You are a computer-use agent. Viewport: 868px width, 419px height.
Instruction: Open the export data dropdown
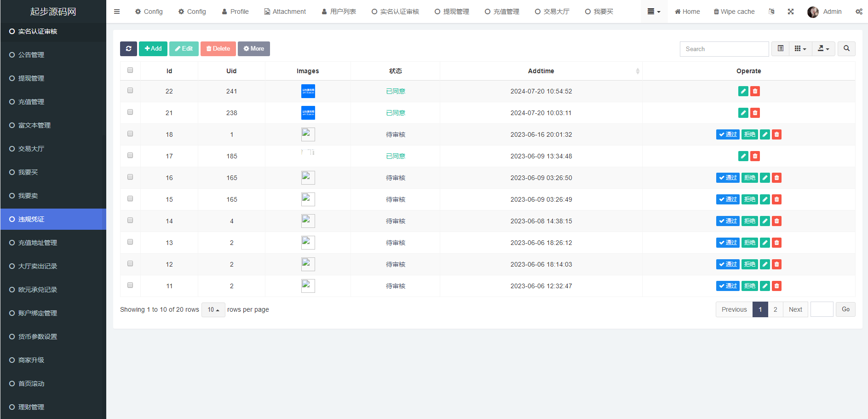(x=823, y=49)
